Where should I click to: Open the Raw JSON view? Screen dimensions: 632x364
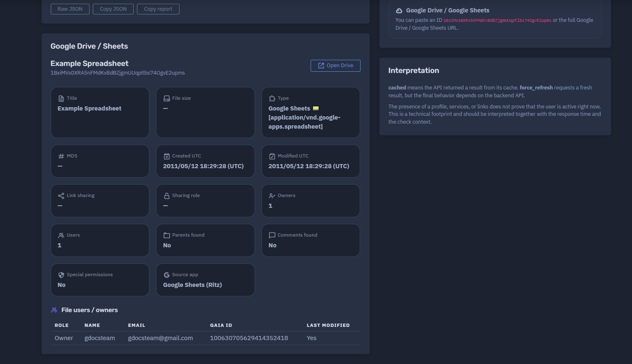pyautogui.click(x=70, y=9)
